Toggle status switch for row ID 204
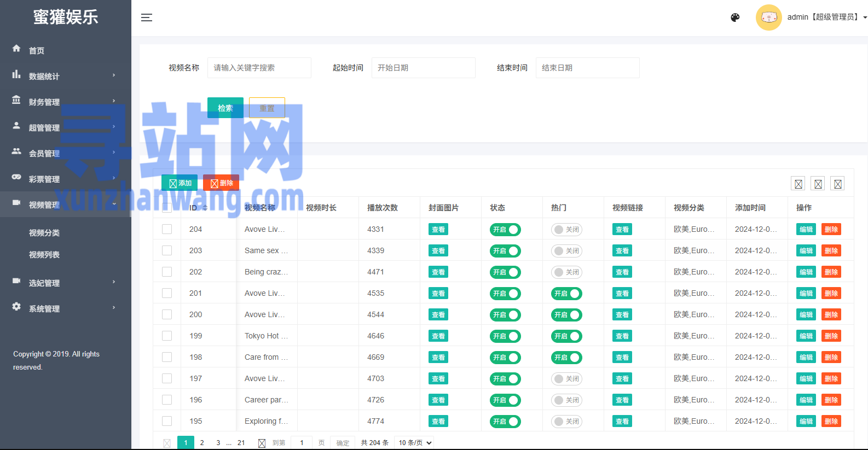The height and width of the screenshot is (450, 868). tap(505, 230)
